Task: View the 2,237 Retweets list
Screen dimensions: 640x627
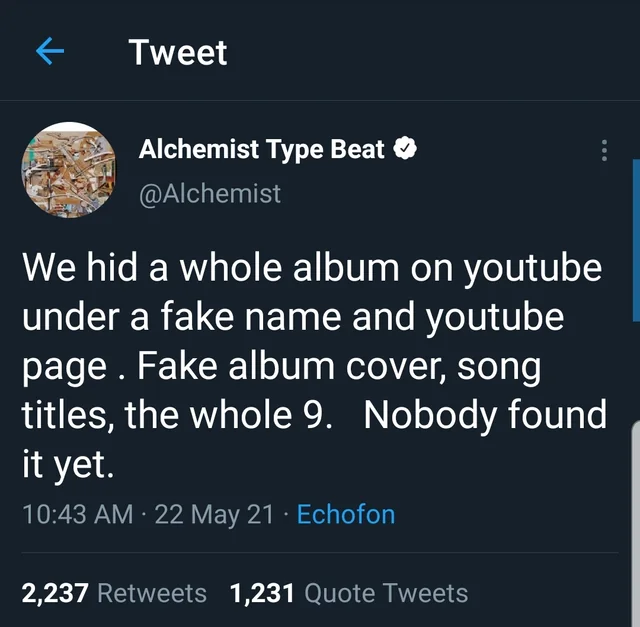Action: tap(114, 593)
